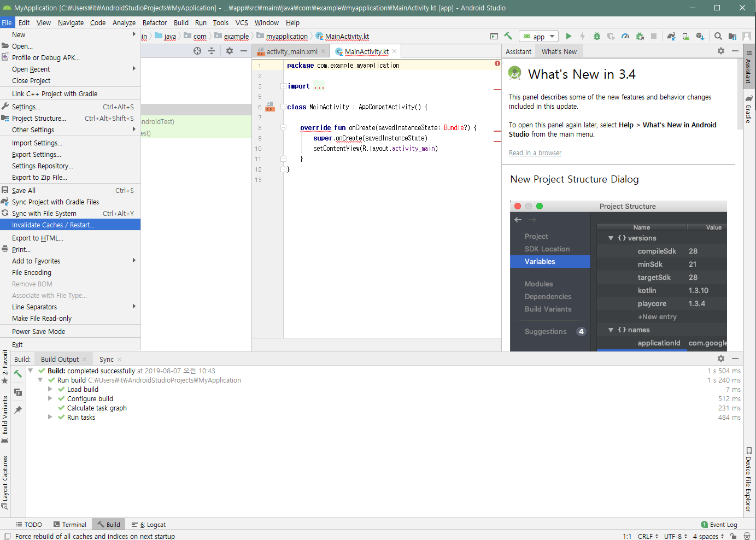Toggle tool window quick-access button at status bar corner
The height and width of the screenshot is (540, 756).
pos(7,536)
